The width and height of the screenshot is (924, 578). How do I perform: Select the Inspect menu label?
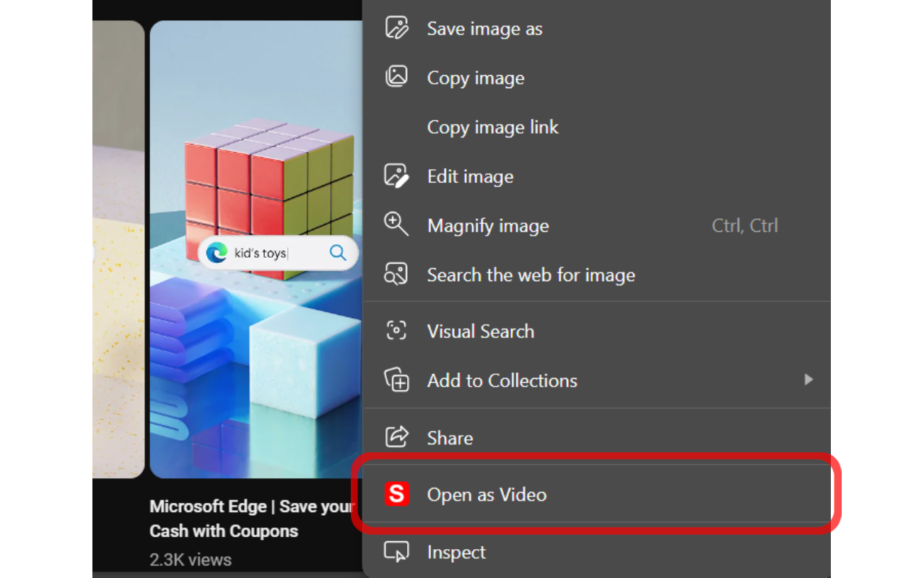(456, 553)
